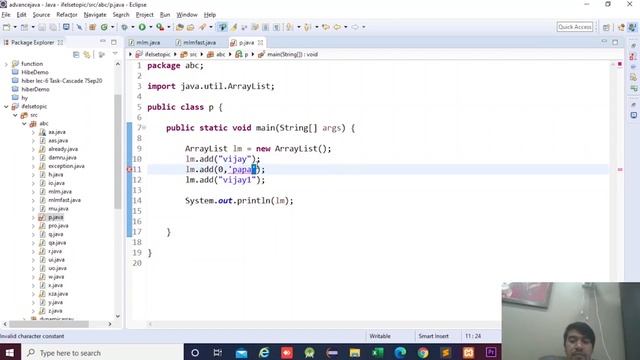Click the Open Type toolbar icon
The width and height of the screenshot is (640, 360).
(180, 27)
